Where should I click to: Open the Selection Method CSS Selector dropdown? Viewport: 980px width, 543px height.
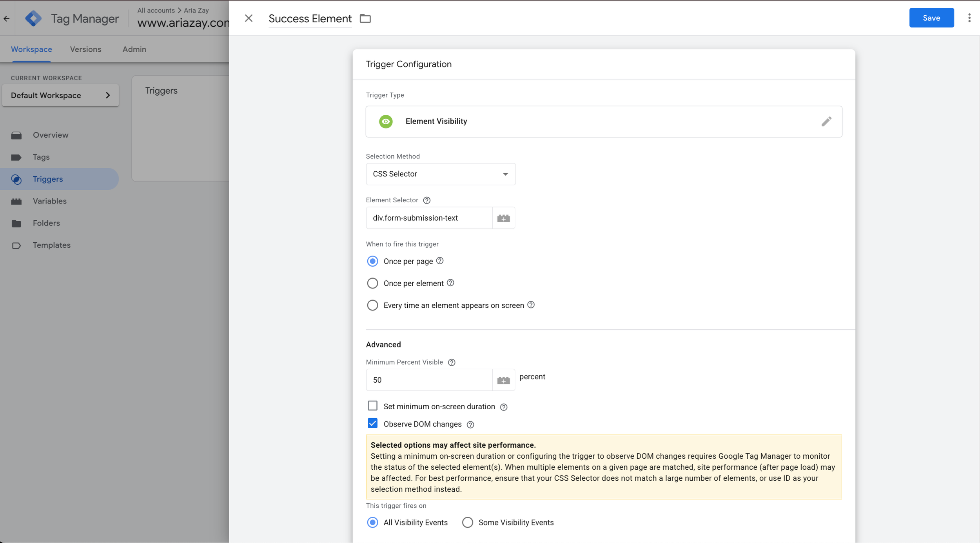[x=440, y=174]
